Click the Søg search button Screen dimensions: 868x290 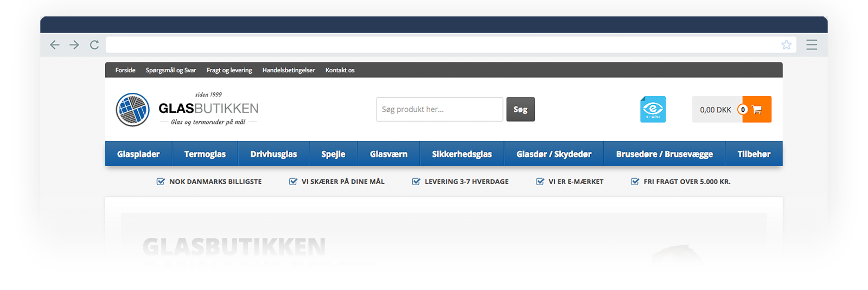(520, 109)
